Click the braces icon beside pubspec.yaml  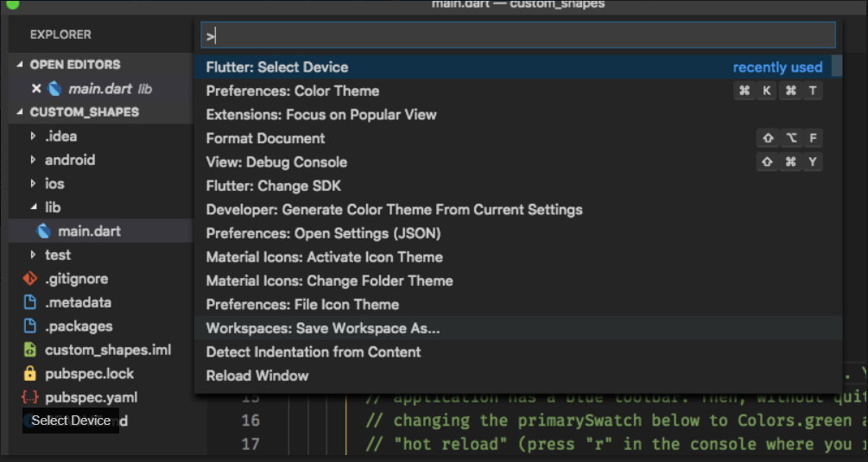click(30, 397)
